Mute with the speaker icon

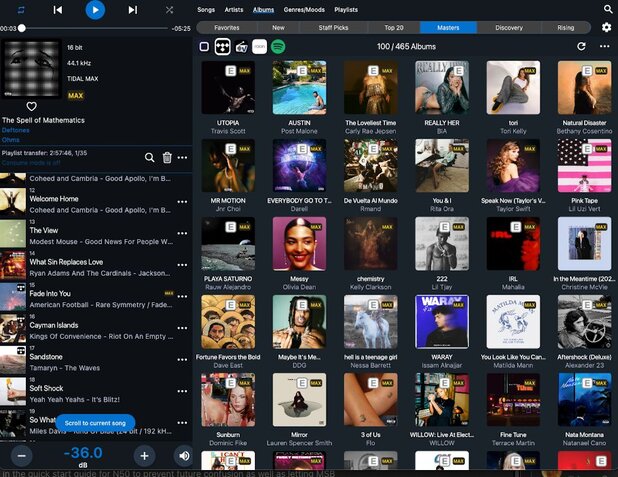(x=184, y=456)
